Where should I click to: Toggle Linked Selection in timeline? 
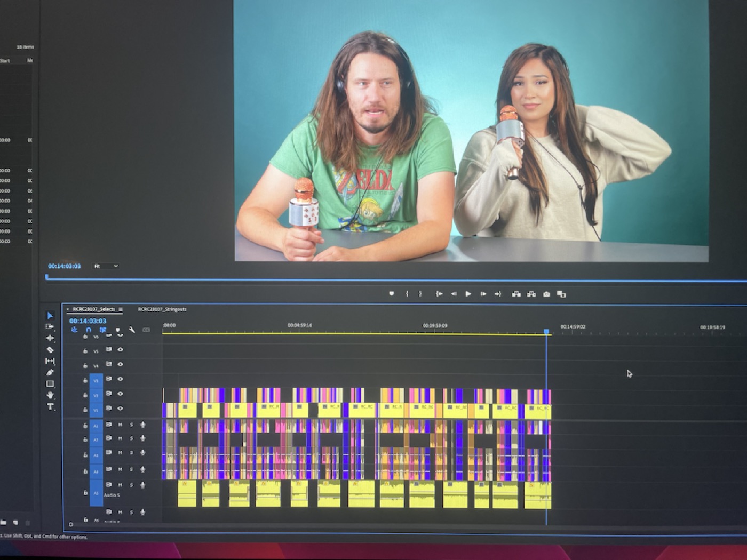tap(103, 330)
